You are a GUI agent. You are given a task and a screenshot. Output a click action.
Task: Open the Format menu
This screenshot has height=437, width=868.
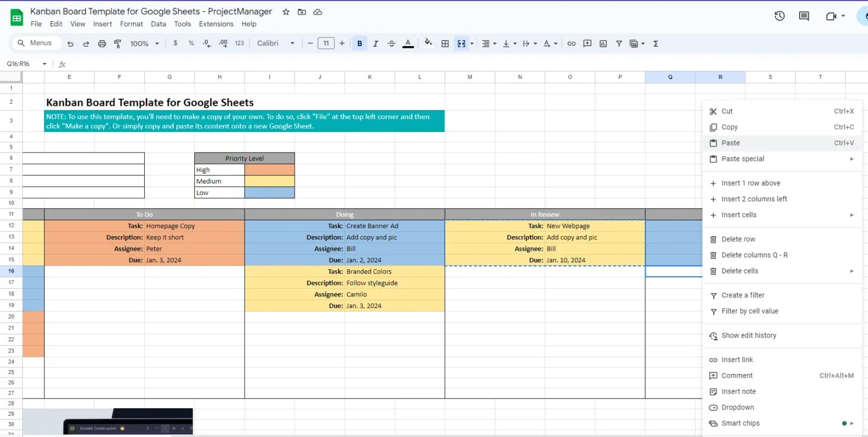pos(131,24)
